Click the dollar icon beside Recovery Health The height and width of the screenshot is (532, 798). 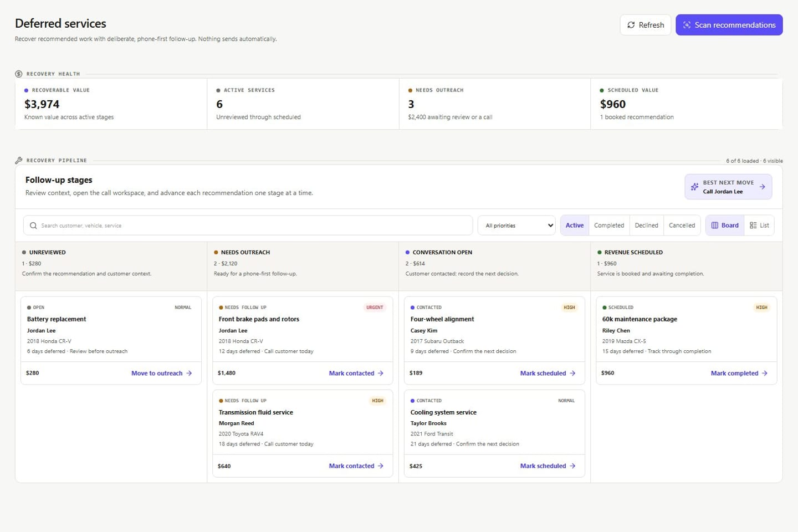point(19,74)
